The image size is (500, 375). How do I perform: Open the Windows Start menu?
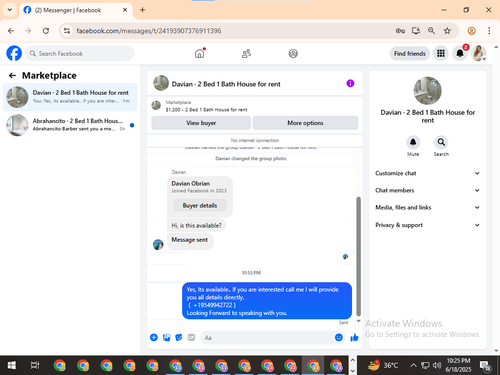point(11,366)
